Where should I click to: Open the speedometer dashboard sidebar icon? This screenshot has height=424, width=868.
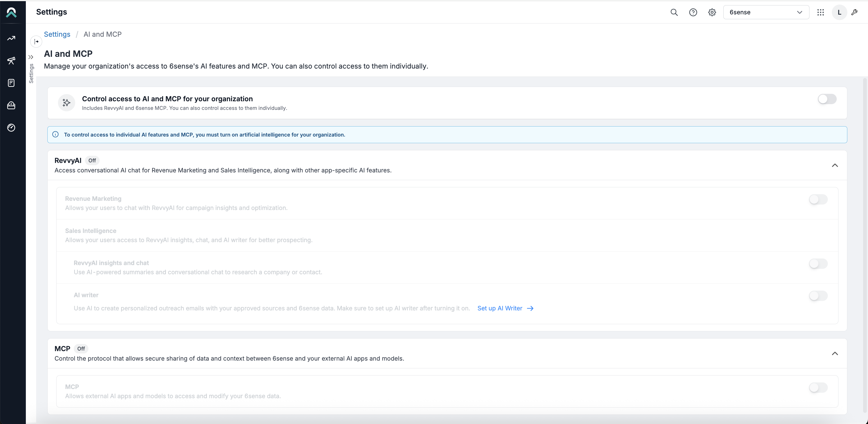pos(11,128)
